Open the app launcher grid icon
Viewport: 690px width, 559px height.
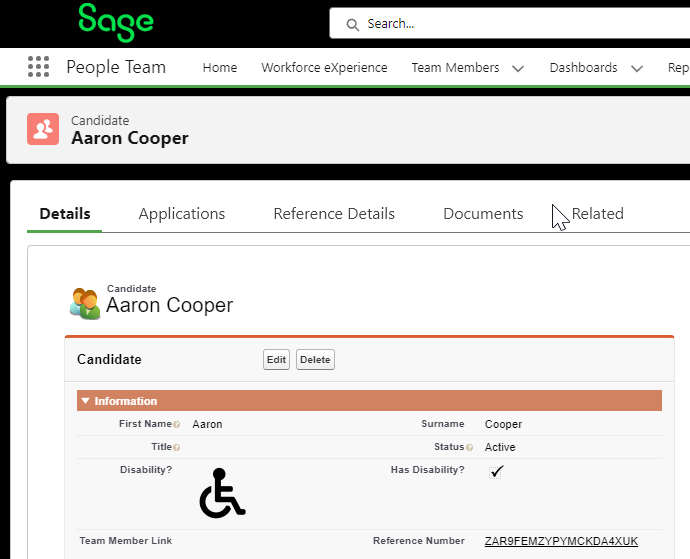point(38,68)
